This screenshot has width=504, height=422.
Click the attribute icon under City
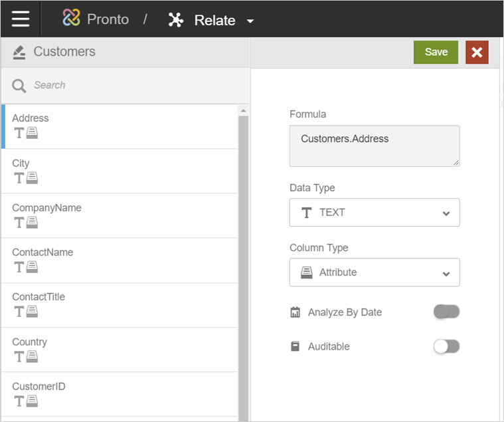coord(32,177)
